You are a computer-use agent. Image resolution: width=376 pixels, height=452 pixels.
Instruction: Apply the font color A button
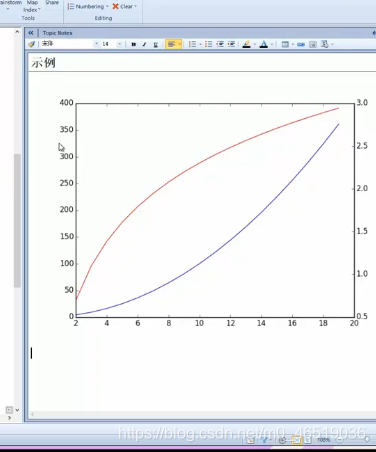pos(263,44)
